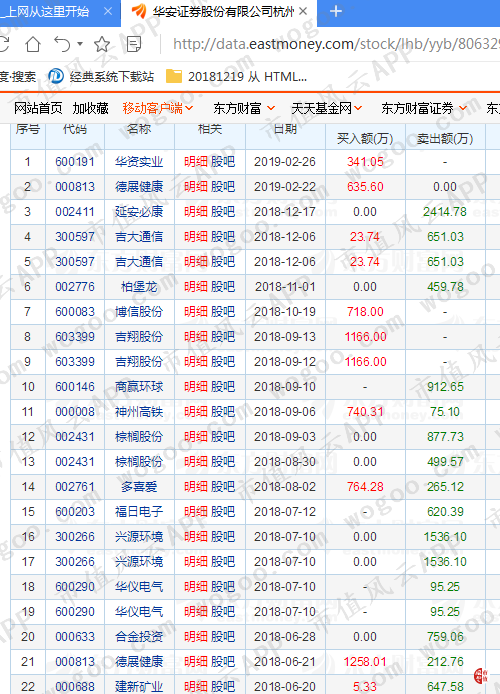Click 股吧 in 博信股份 row
Image resolution: width=500 pixels, height=694 pixels.
pyautogui.click(x=223, y=312)
